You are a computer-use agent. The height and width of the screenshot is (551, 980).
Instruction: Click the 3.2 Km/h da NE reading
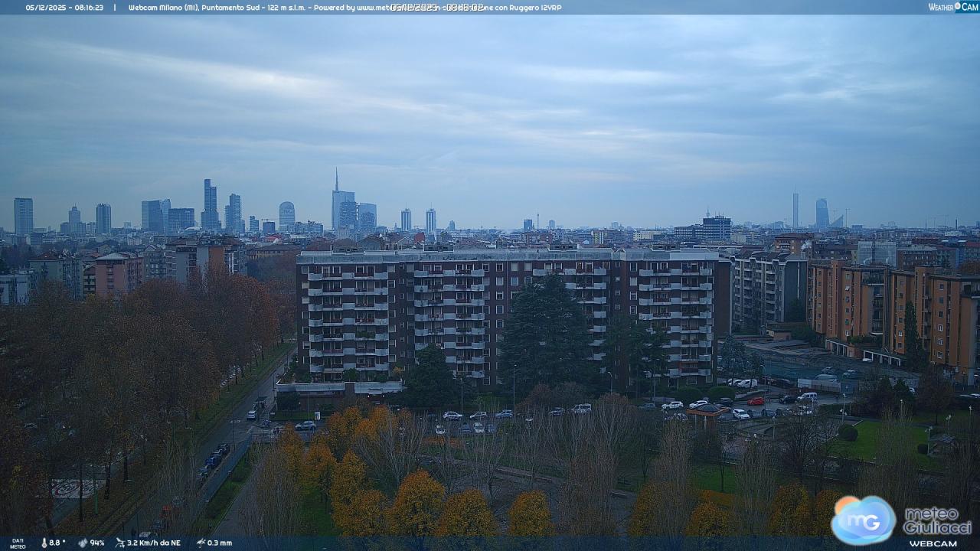point(153,543)
